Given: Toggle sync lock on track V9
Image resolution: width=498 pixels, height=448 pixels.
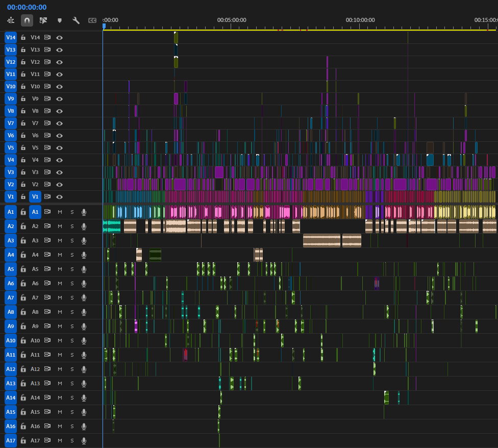Looking at the screenshot, I should tap(47, 98).
